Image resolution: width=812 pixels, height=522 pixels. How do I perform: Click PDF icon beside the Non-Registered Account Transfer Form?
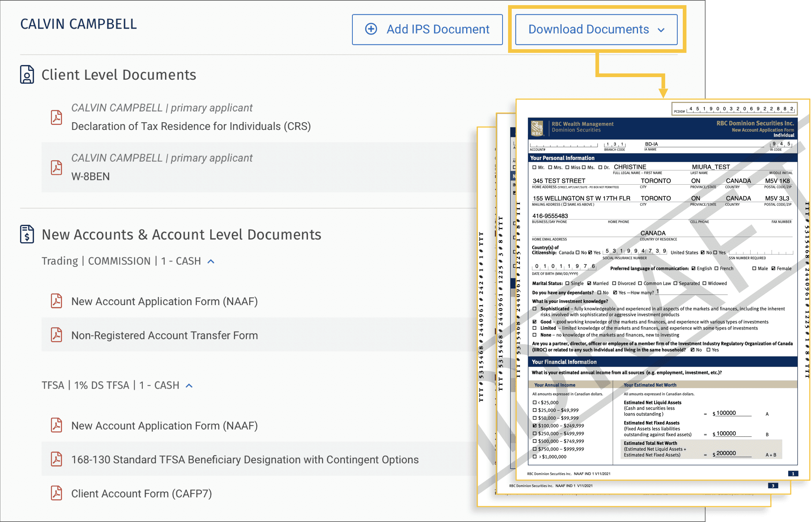[56, 335]
